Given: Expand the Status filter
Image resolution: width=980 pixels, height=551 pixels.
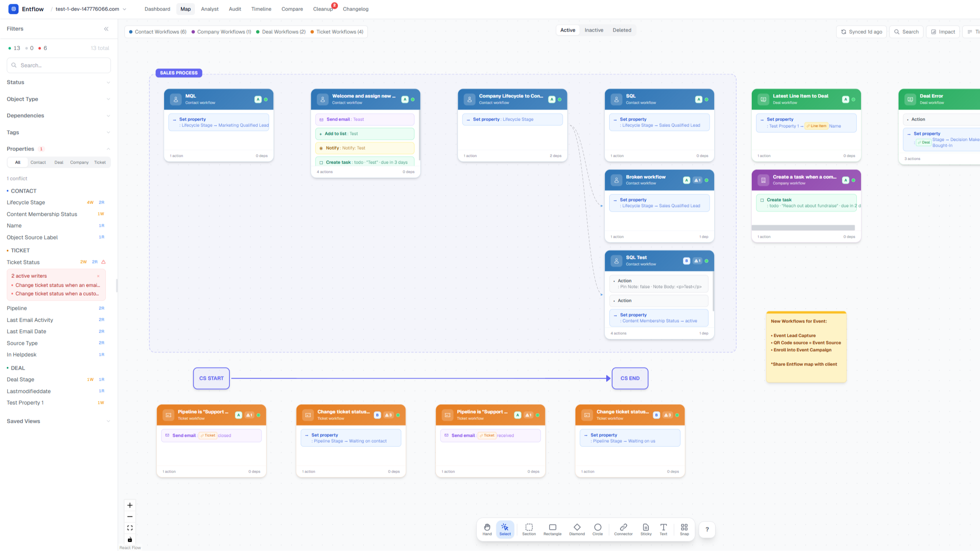Looking at the screenshot, I should 59,82.
